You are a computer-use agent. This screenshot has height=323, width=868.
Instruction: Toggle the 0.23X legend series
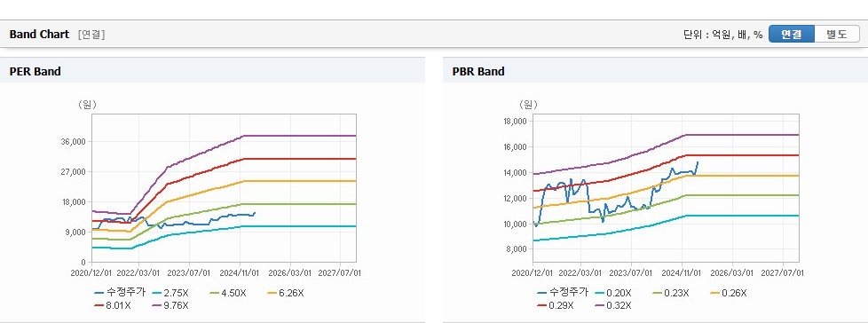coord(671,293)
